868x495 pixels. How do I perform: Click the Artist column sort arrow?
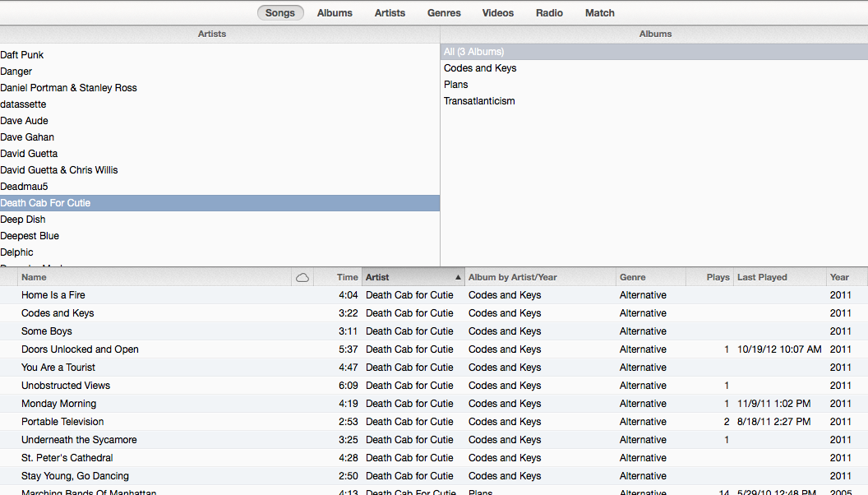click(458, 277)
